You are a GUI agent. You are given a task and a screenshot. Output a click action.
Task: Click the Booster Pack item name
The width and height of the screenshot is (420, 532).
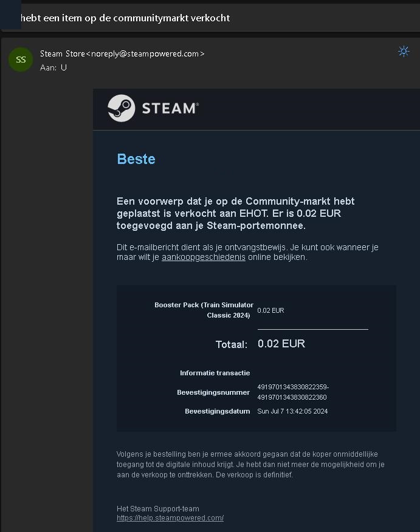204,310
